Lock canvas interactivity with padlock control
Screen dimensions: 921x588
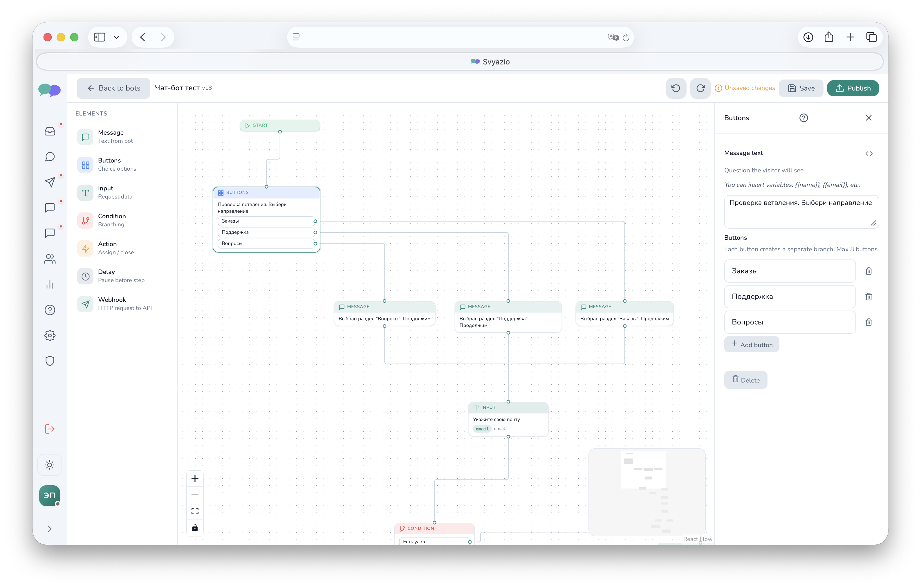195,528
